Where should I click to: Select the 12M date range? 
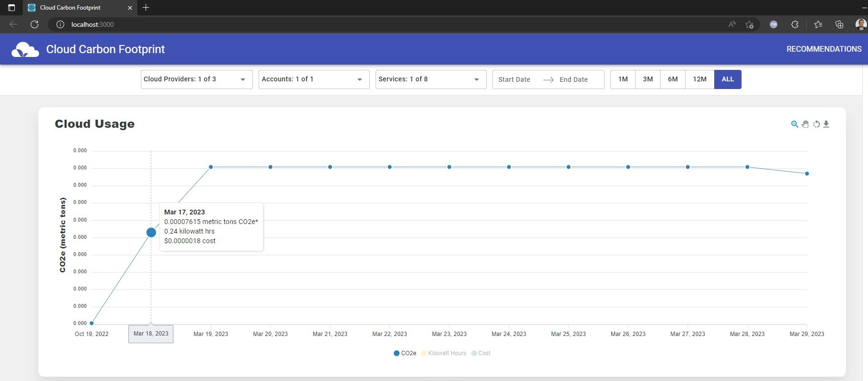699,79
